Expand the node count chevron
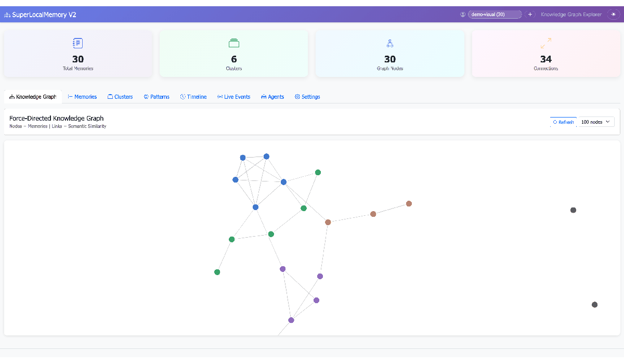Image resolution: width=624 pixels, height=364 pixels. click(607, 122)
